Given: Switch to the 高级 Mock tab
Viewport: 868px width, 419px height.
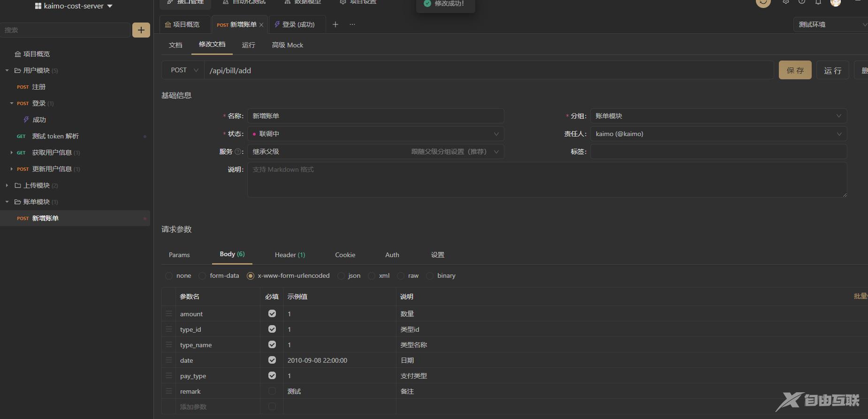Looking at the screenshot, I should [x=288, y=45].
